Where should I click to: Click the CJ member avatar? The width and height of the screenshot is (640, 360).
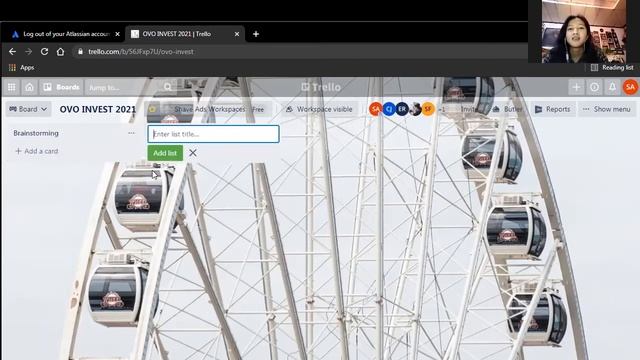389,109
